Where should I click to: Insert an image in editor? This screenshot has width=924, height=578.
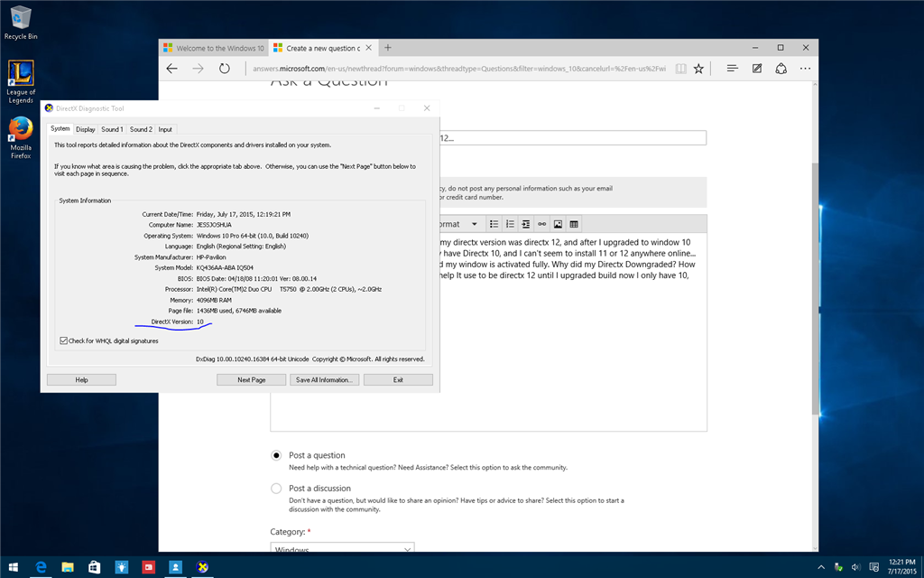[558, 224]
